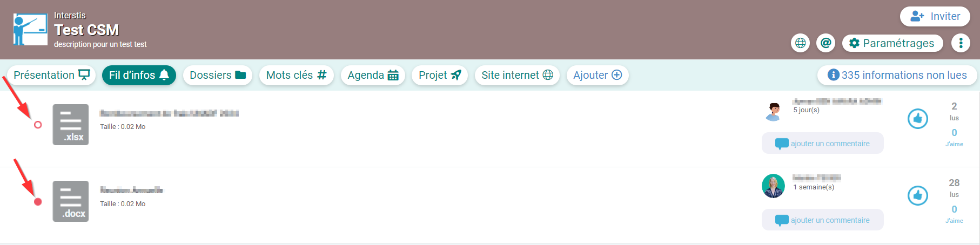Toggle the hollow red unread marker
The image size is (980, 245).
pyautogui.click(x=38, y=125)
